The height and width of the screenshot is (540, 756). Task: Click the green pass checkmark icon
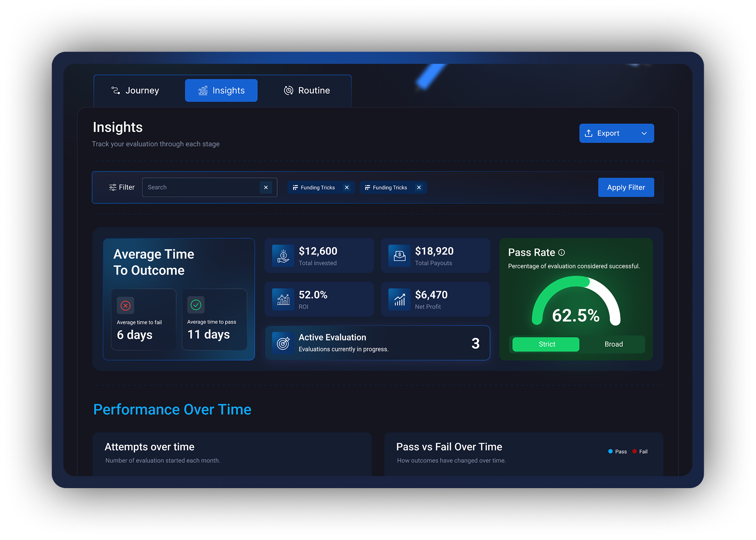[x=196, y=305]
